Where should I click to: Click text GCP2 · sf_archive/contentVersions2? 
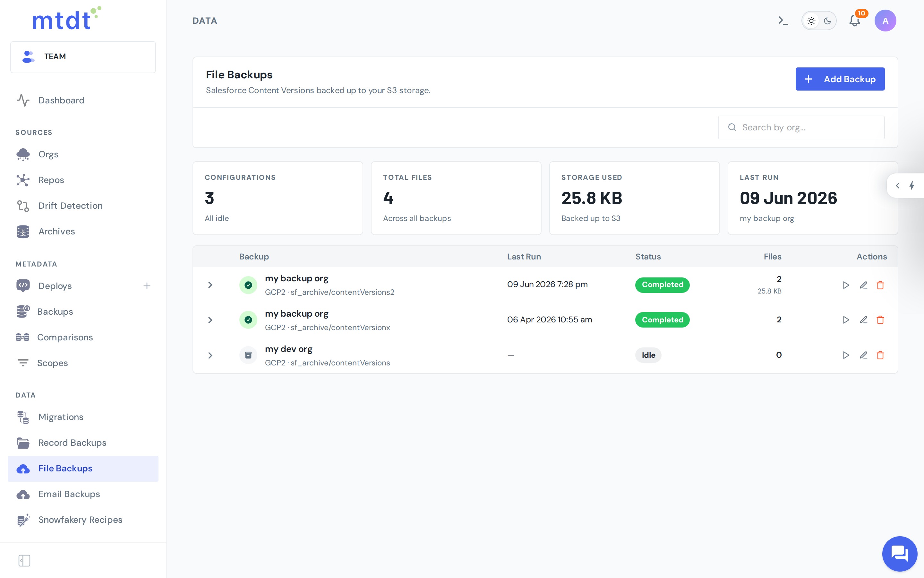[329, 293]
